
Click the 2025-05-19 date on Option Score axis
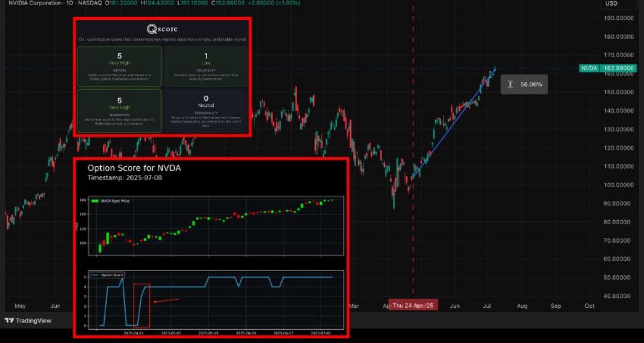(x=208, y=333)
